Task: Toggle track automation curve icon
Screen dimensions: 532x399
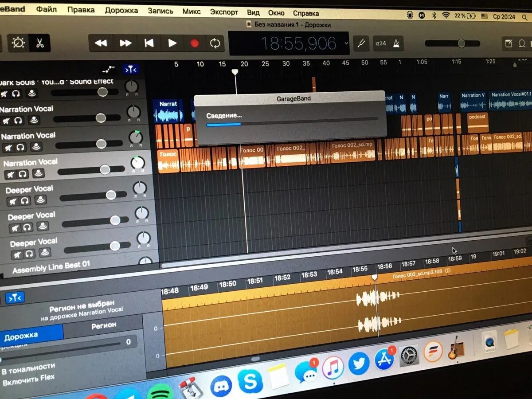Action: 108,69
